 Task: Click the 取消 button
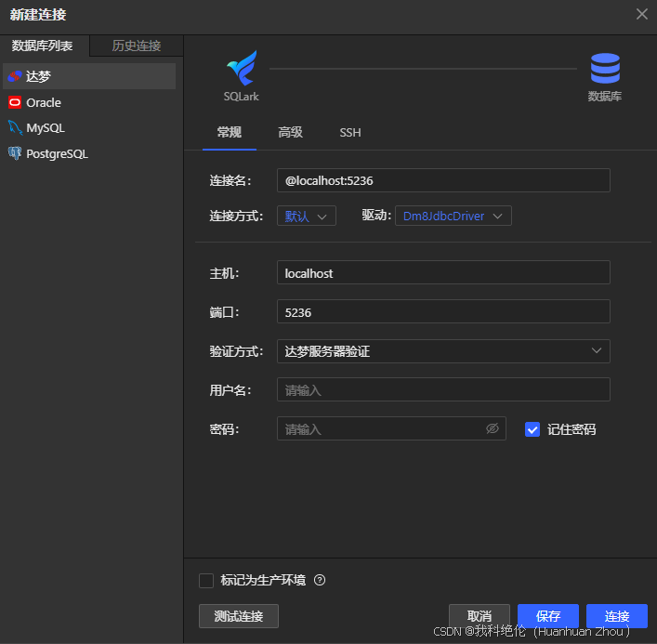point(480,616)
